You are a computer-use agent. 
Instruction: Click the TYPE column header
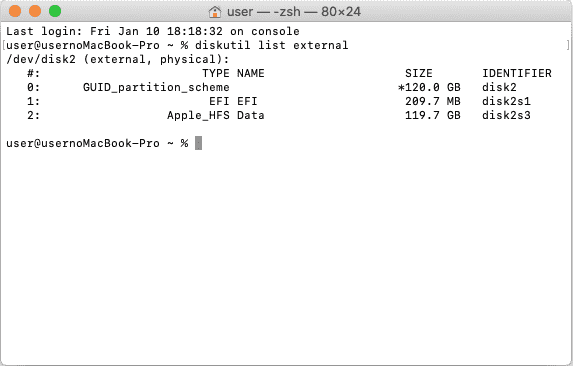(216, 73)
